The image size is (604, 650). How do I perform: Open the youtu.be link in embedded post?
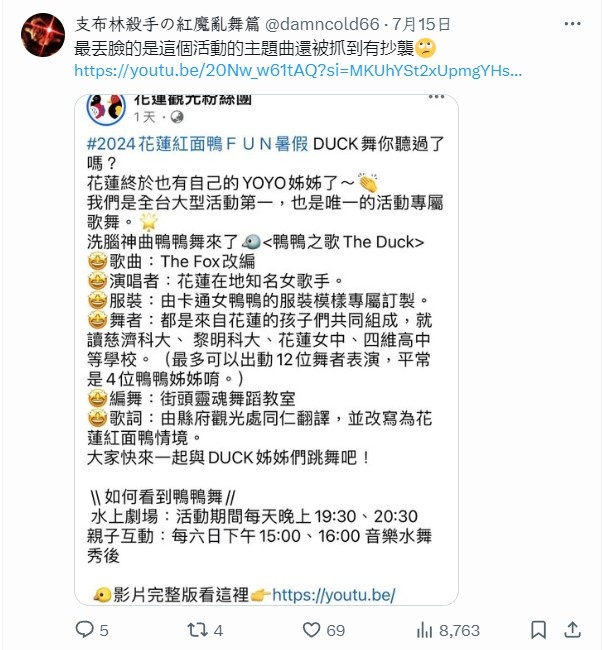click(334, 595)
